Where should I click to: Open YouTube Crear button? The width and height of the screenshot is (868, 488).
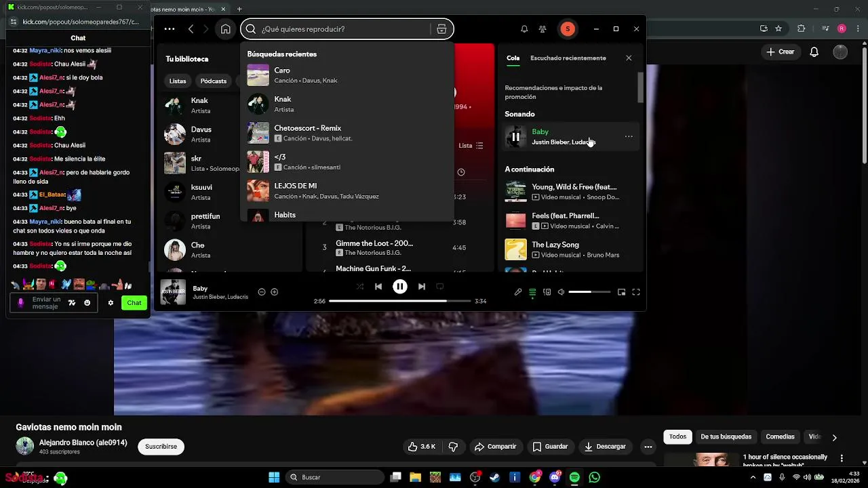780,52
